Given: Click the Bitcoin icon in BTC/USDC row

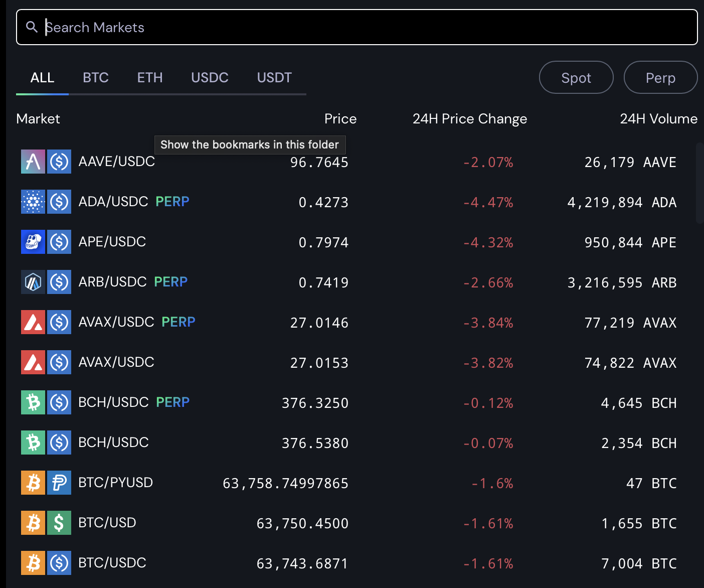Looking at the screenshot, I should (33, 563).
